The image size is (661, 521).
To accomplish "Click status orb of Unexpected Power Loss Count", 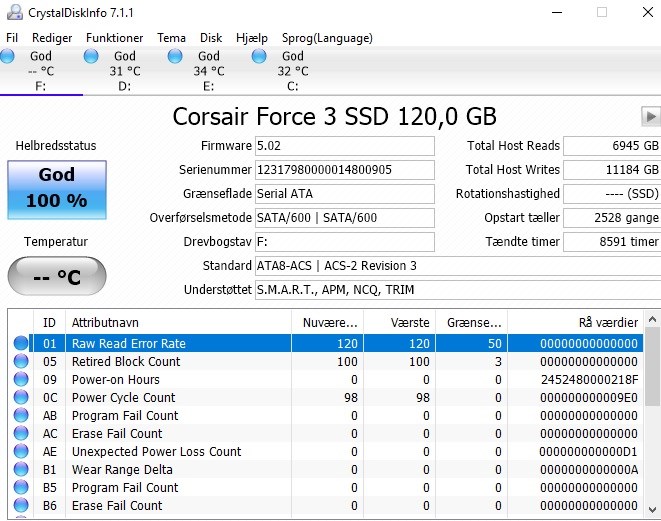I will [x=21, y=451].
